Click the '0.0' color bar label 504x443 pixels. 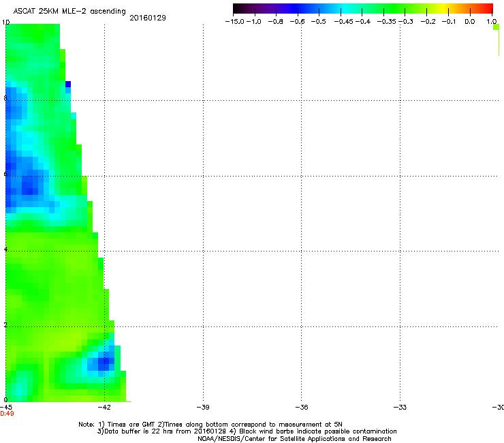(x=470, y=22)
